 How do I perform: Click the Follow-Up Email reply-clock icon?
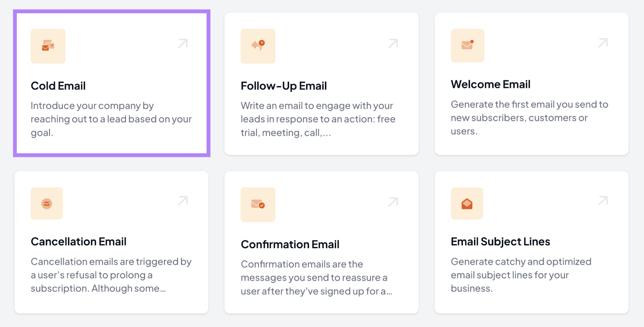(x=258, y=46)
